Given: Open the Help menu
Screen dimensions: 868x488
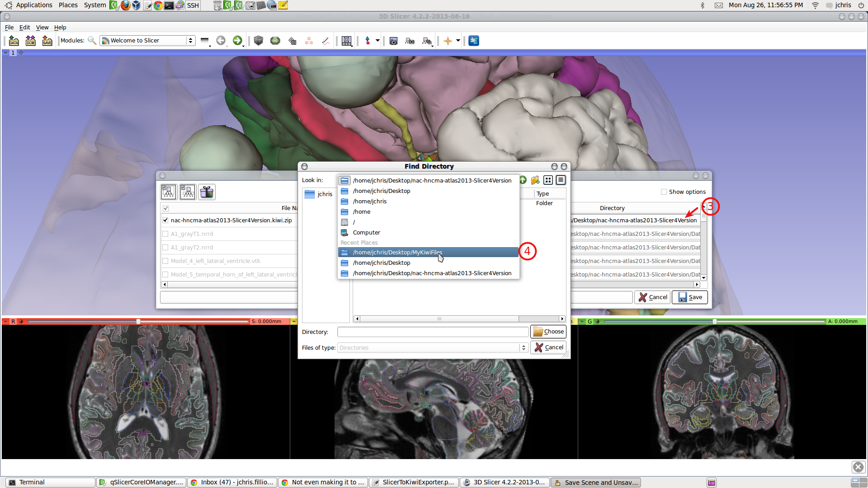Looking at the screenshot, I should tap(60, 28).
